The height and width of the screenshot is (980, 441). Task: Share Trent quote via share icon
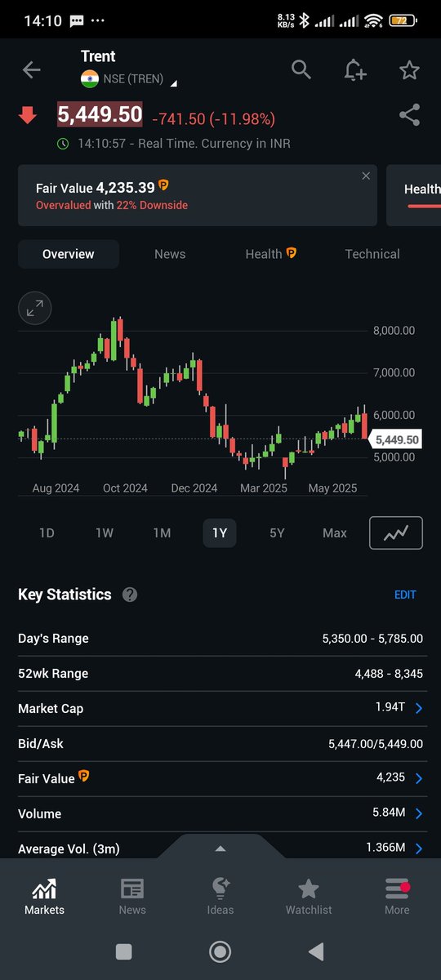pos(409,115)
